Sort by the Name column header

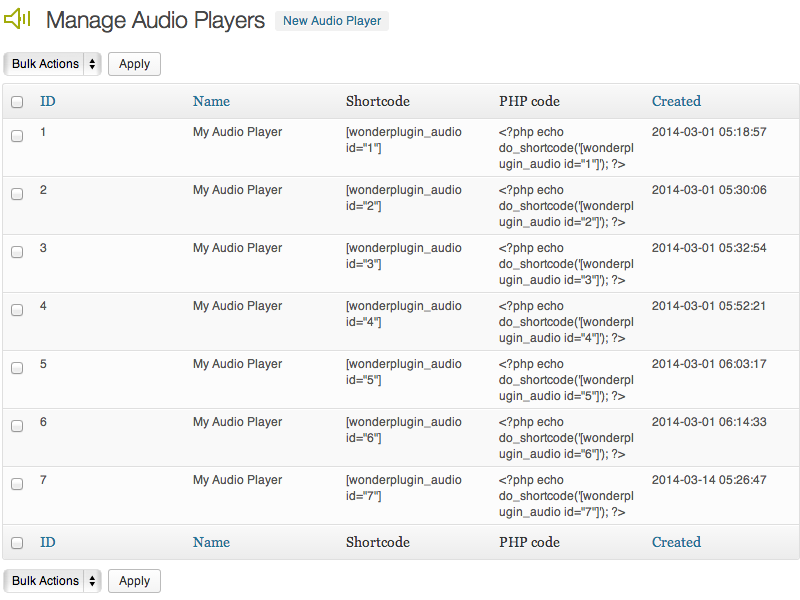pyautogui.click(x=211, y=101)
